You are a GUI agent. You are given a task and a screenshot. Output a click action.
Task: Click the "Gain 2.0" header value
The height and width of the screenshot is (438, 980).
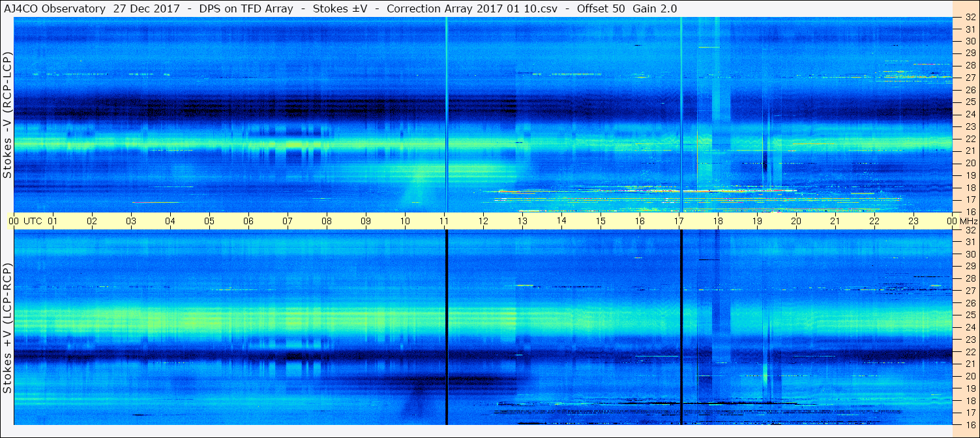(x=655, y=8)
